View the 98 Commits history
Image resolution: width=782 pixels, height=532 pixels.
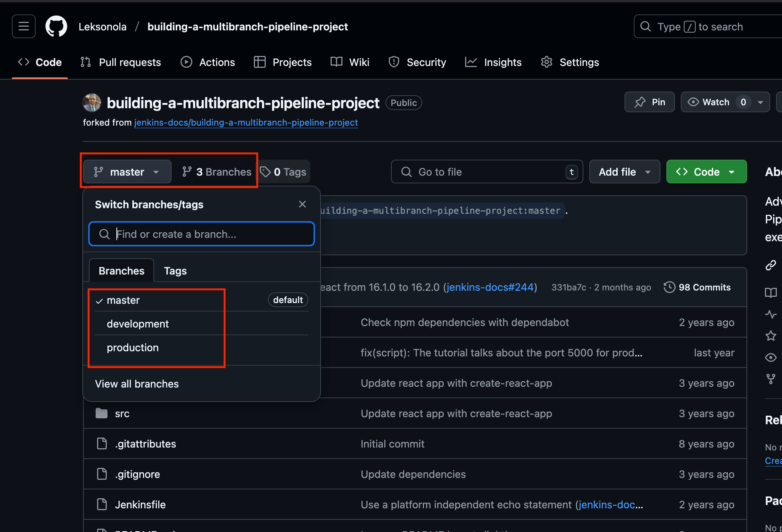697,287
